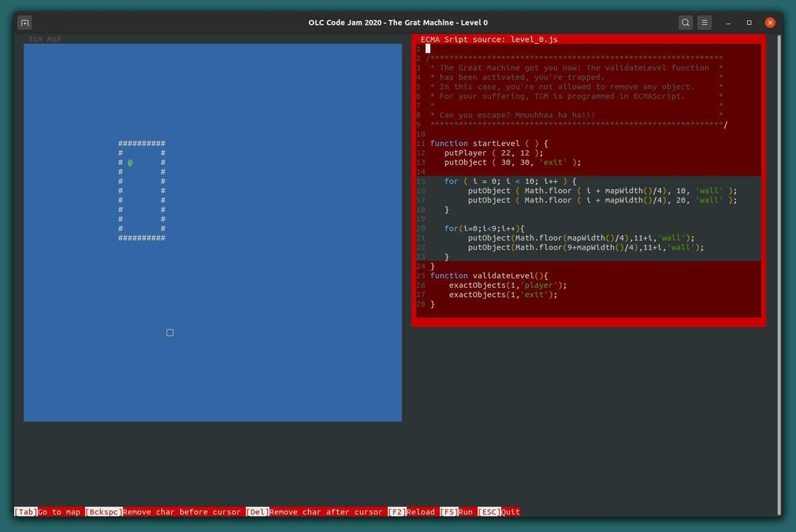Click line number 28 closing brace

coord(433,305)
